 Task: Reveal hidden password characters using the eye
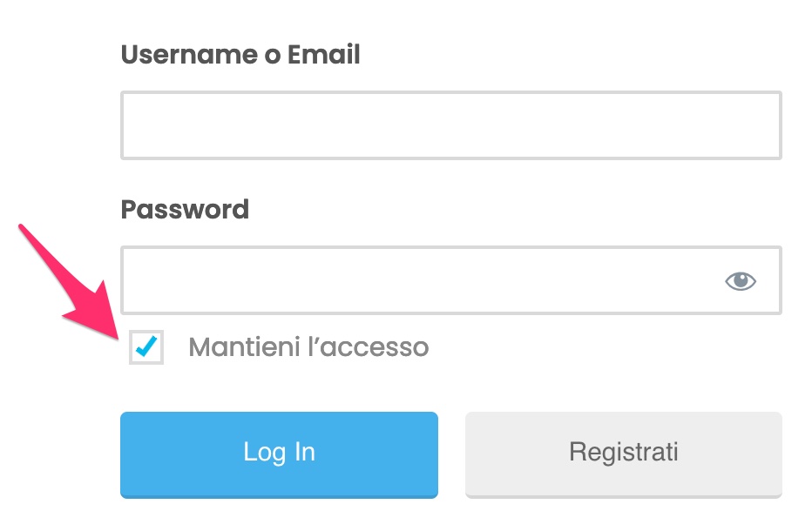[x=740, y=281]
